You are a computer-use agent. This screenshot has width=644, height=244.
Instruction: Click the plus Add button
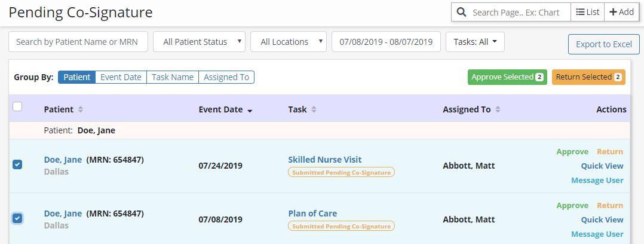(621, 12)
